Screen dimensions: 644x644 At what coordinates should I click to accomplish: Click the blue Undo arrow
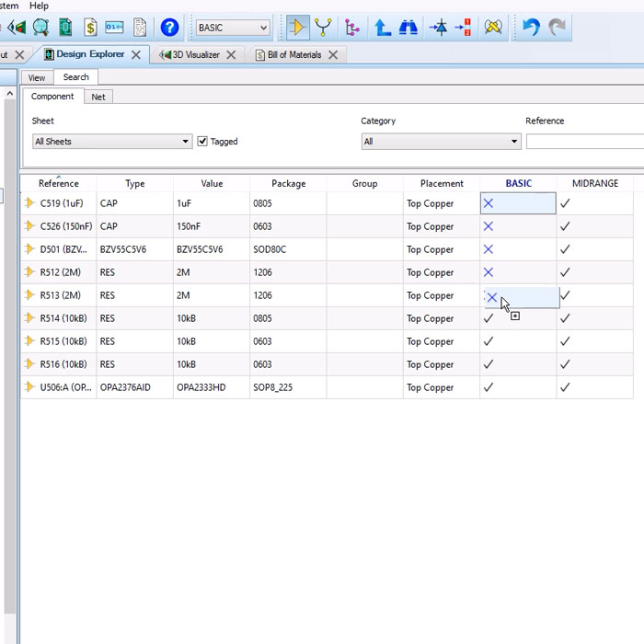click(531, 28)
